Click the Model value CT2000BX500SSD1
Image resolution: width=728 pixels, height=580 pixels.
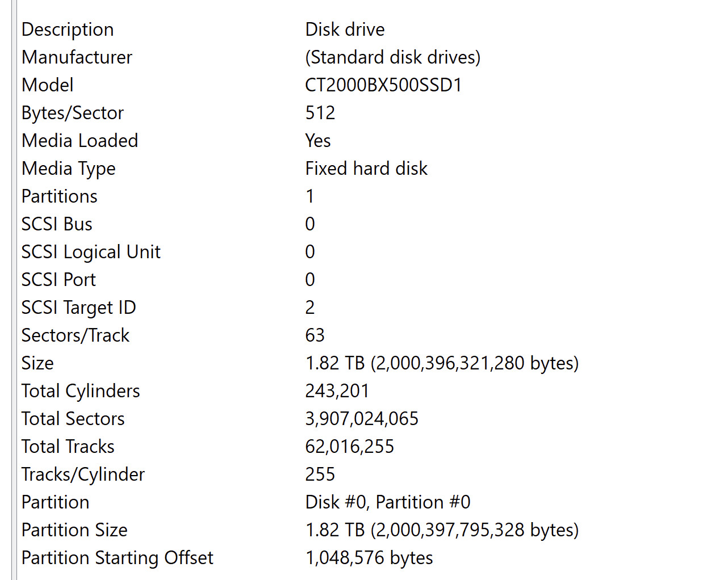383,85
